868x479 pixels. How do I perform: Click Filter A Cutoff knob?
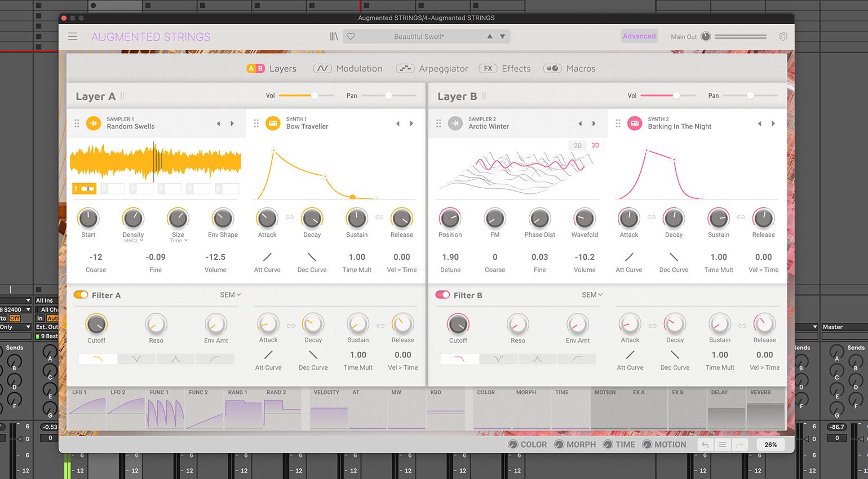(96, 324)
